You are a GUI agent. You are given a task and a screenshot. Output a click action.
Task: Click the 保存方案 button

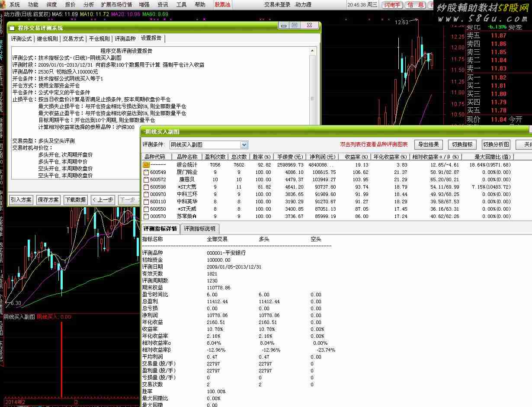(48, 200)
